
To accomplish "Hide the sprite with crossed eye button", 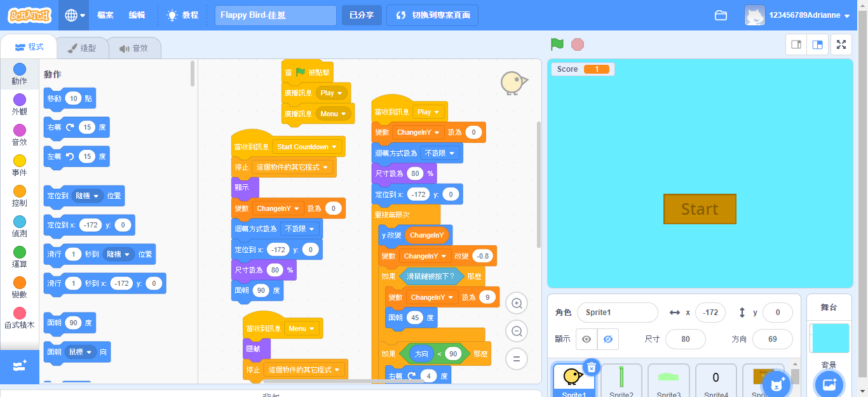I will [x=608, y=339].
